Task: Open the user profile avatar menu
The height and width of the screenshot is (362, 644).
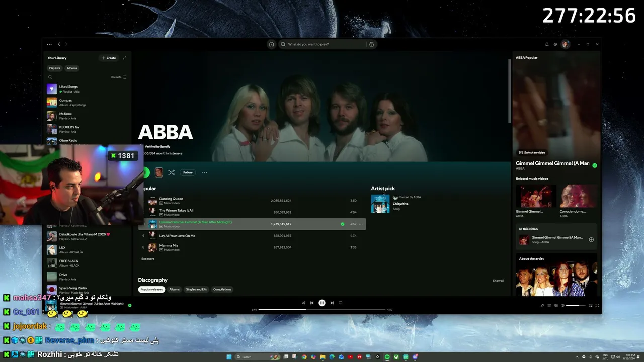Action: click(x=565, y=44)
